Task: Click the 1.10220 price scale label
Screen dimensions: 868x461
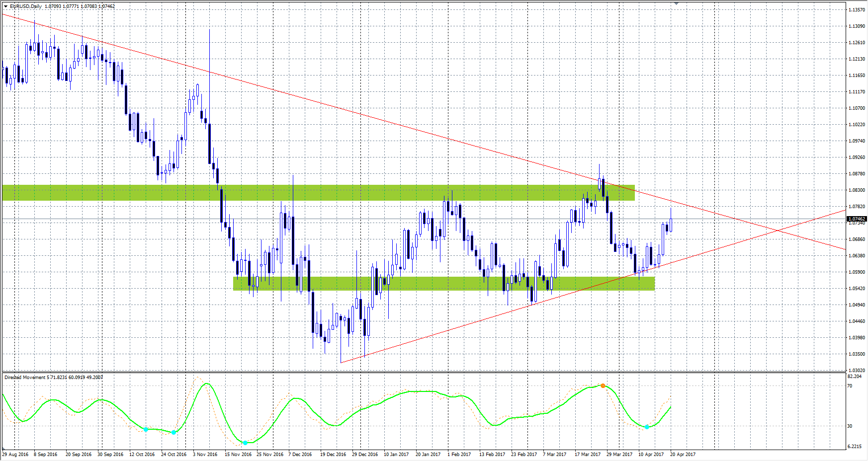Action: click(857, 125)
